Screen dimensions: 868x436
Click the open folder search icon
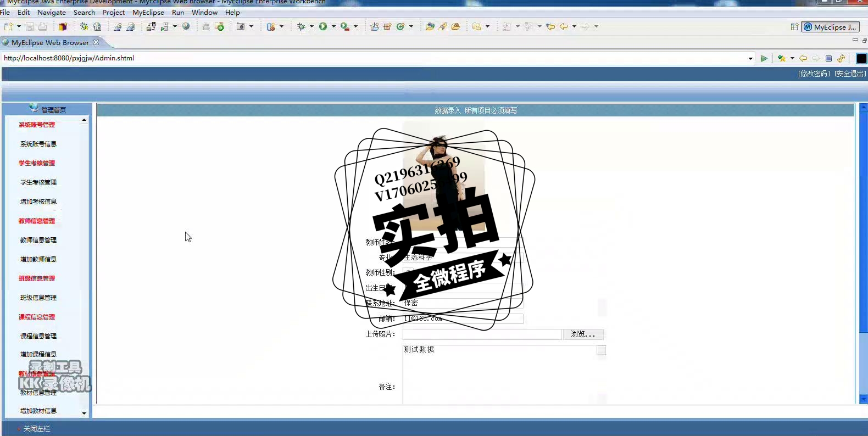(430, 26)
